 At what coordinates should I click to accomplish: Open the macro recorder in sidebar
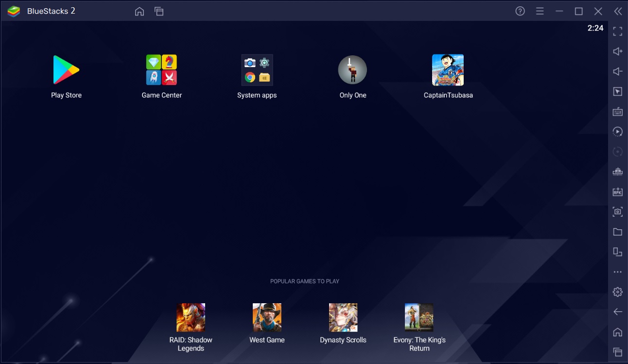click(618, 132)
